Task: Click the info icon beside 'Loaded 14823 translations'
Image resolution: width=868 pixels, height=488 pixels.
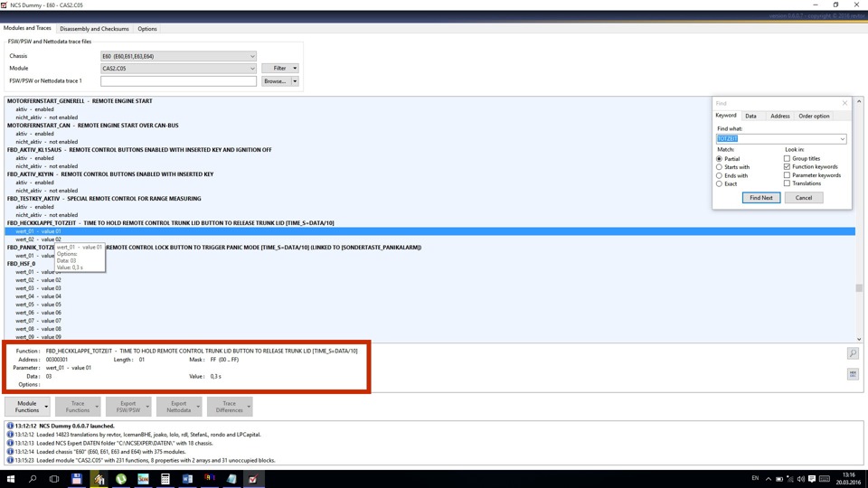Action: tap(10, 435)
